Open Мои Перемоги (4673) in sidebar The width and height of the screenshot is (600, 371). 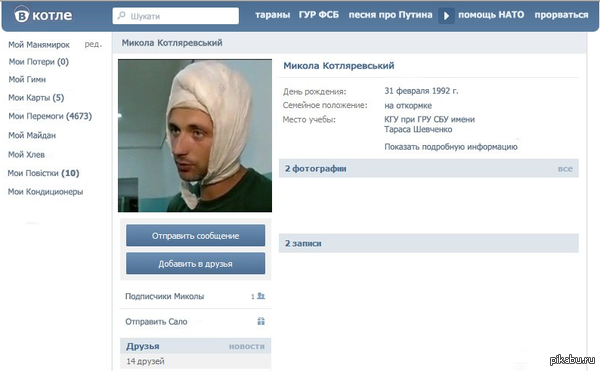pos(50,116)
